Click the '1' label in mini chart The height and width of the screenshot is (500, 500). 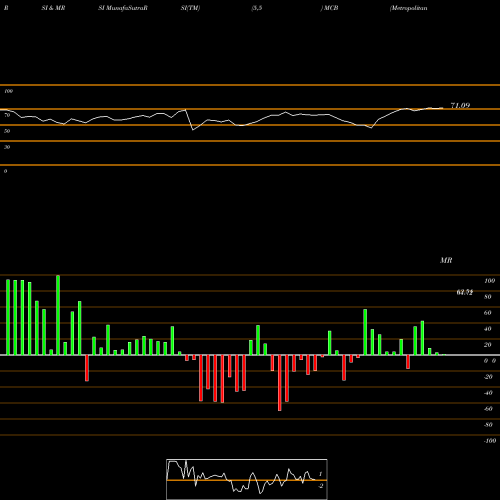[320, 474]
